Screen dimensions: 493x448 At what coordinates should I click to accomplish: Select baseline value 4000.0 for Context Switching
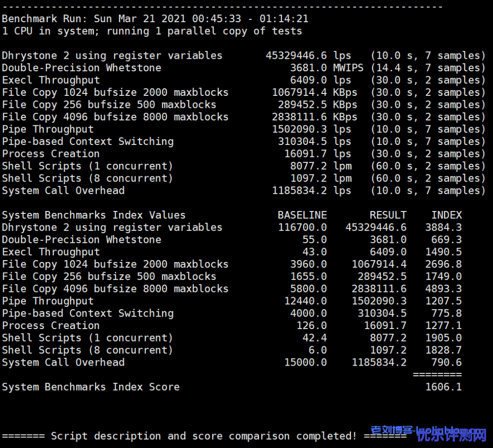(x=309, y=313)
